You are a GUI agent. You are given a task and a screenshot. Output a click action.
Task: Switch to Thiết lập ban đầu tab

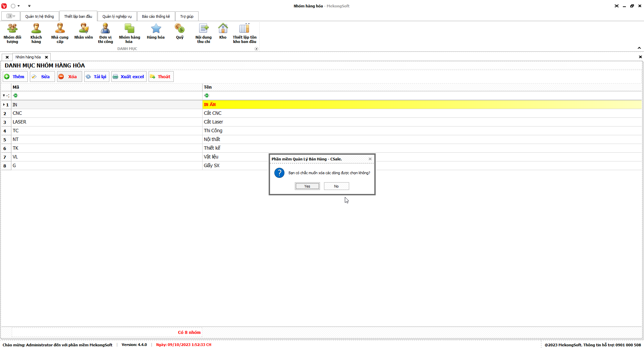78,16
